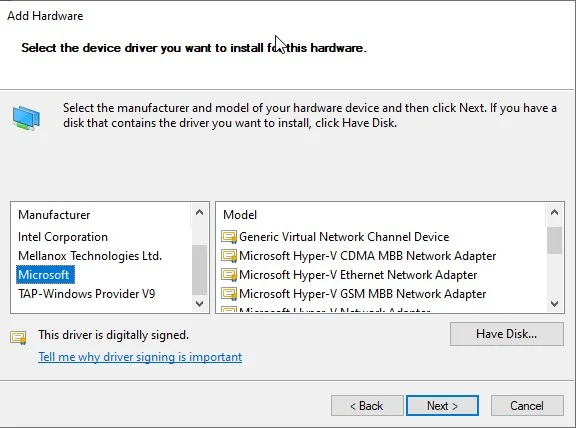The width and height of the screenshot is (576, 428).
Task: Open the Have Disk dialog
Action: pos(507,334)
